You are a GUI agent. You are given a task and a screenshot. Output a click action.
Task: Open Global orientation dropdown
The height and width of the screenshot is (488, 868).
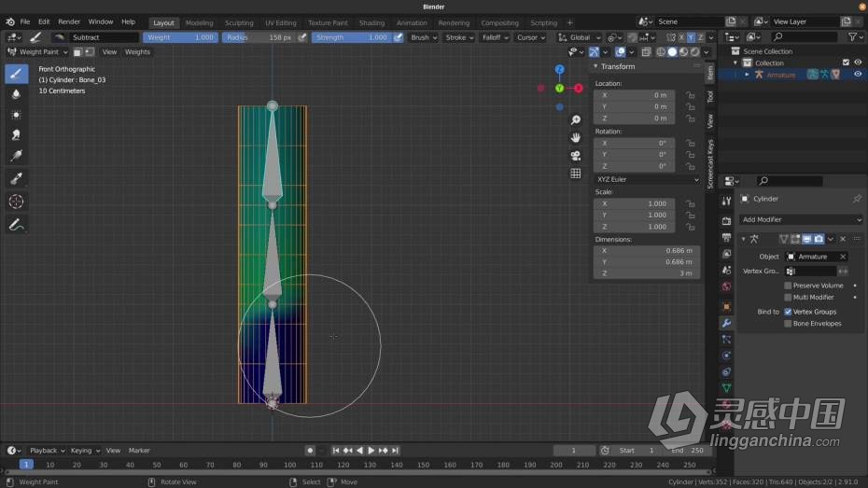(x=579, y=37)
